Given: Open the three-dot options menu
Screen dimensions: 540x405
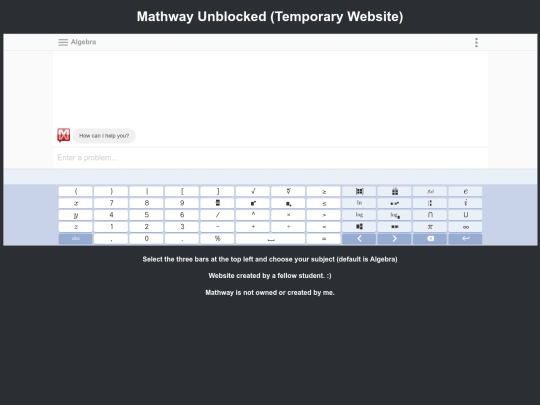Looking at the screenshot, I should (476, 43).
